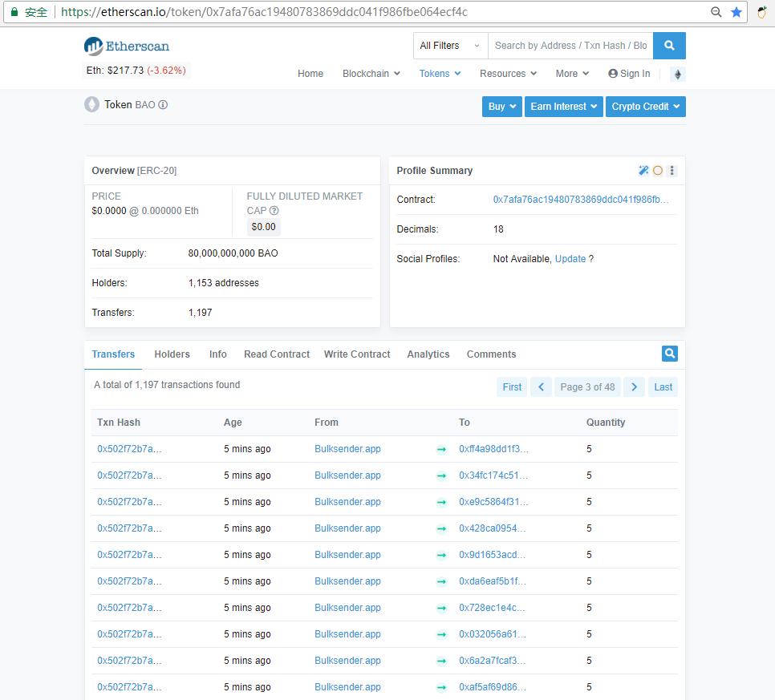Click the orange circle icon in Profile Summary

(x=657, y=171)
